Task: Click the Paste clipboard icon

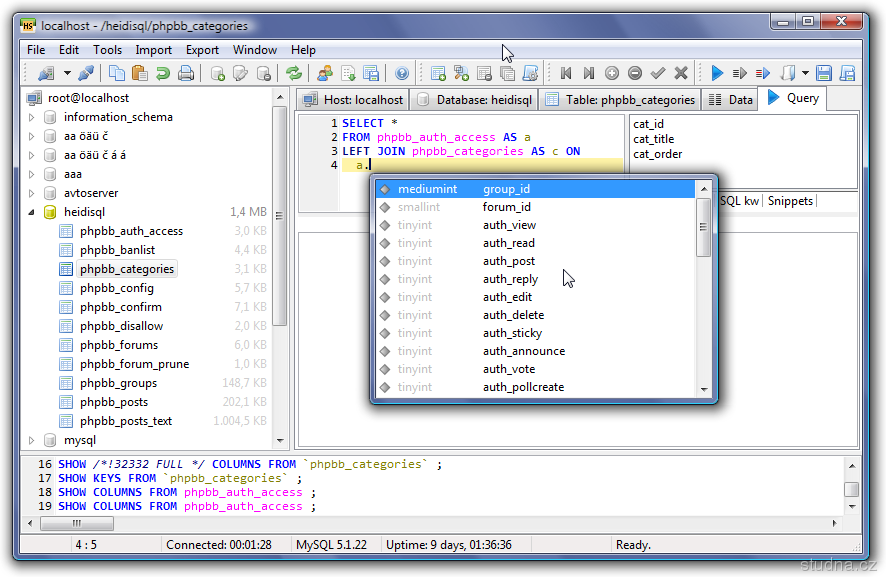Action: (140, 73)
